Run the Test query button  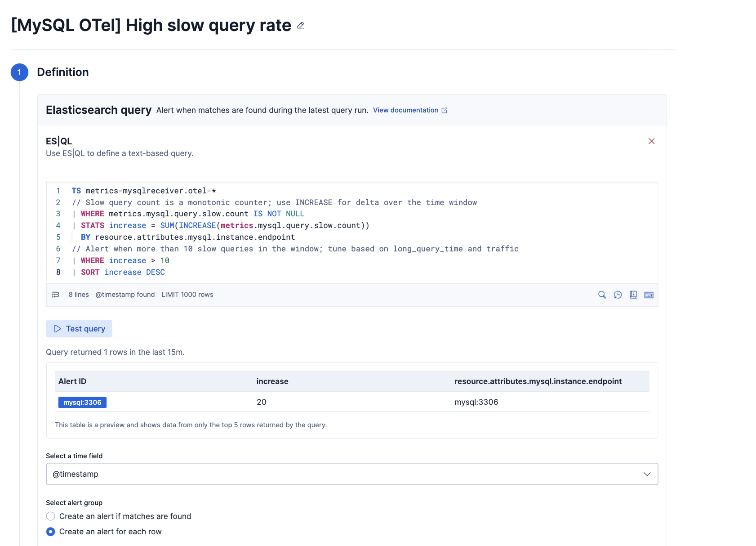(x=79, y=329)
